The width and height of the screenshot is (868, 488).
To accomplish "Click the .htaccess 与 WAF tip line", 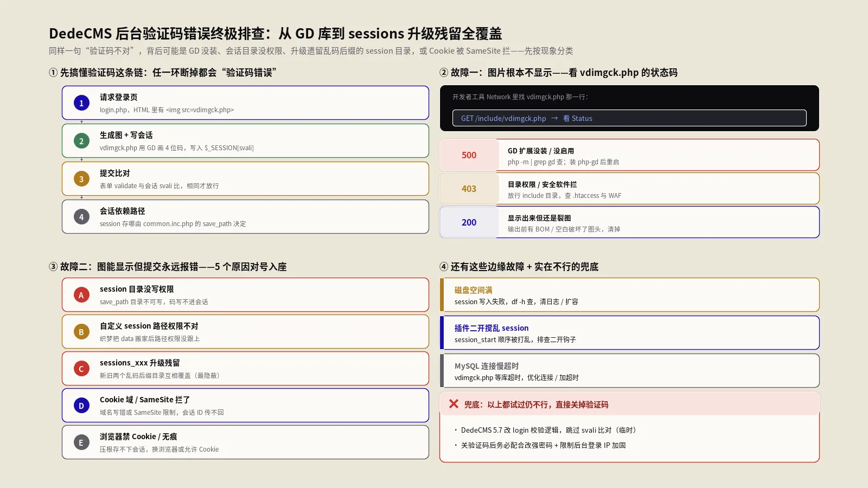I will [x=565, y=195].
